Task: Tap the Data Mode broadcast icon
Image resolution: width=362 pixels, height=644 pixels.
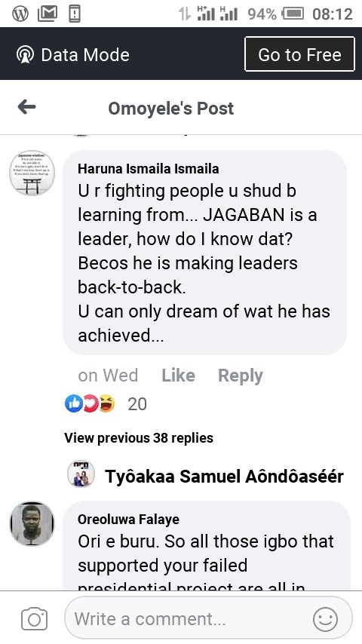Action: point(25,54)
